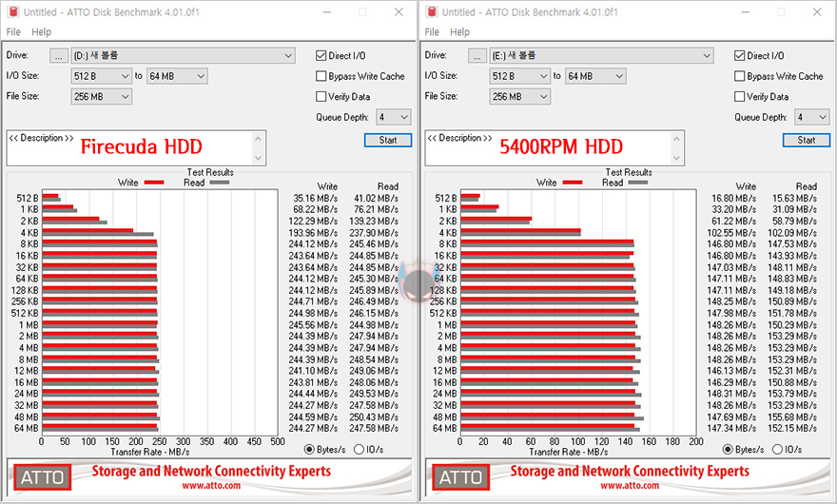Click read value 155.68 MB/s
This screenshot has width=837, height=504.
[792, 417]
